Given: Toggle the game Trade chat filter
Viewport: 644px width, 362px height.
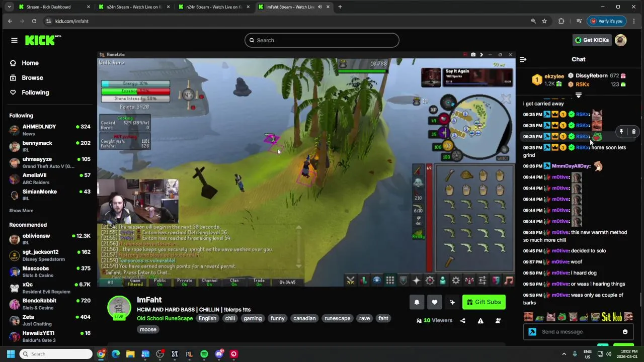Looking at the screenshot, I should click(x=259, y=282).
